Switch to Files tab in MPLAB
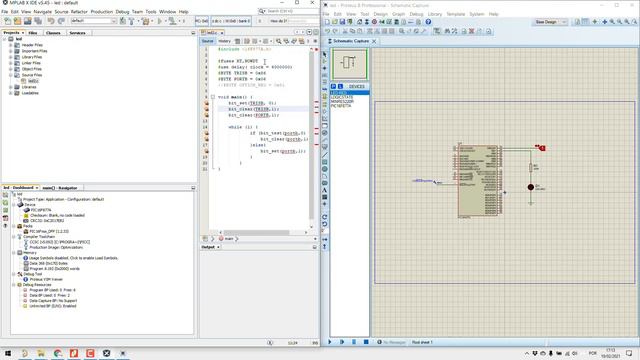 [x=33, y=33]
